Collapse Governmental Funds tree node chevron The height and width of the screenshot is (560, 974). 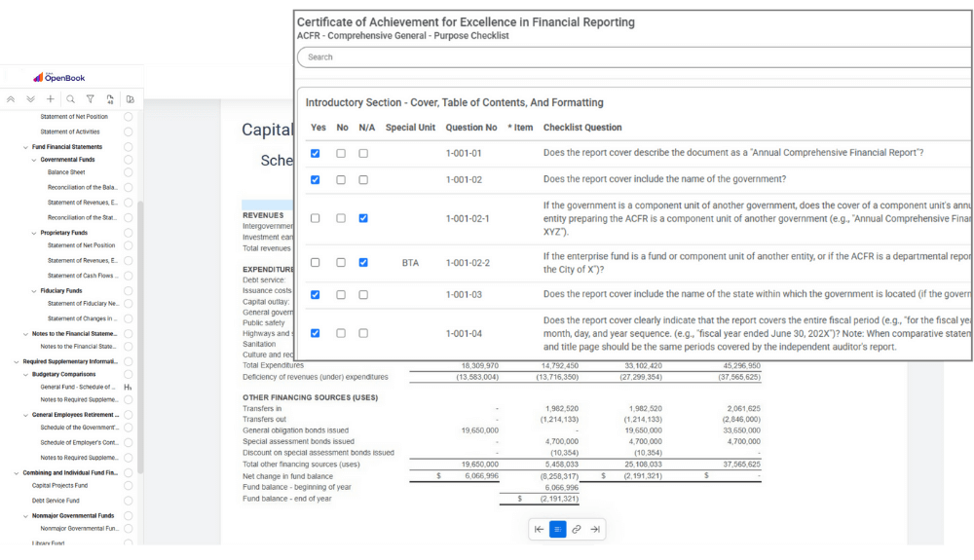click(x=34, y=160)
